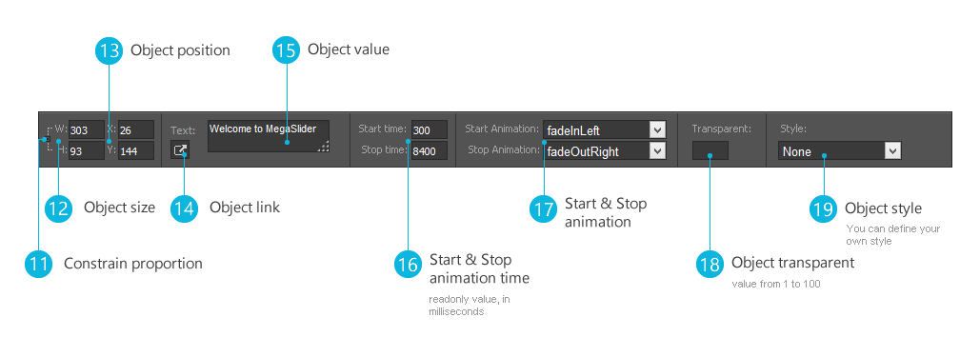Click the Start time field showing 300
Screen dimensions: 980x357
click(430, 129)
